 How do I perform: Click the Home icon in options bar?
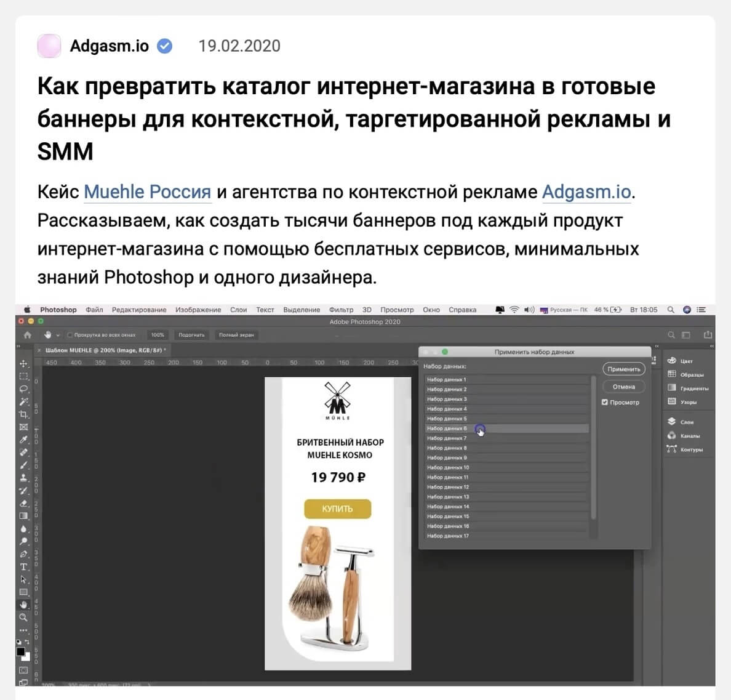click(x=28, y=335)
